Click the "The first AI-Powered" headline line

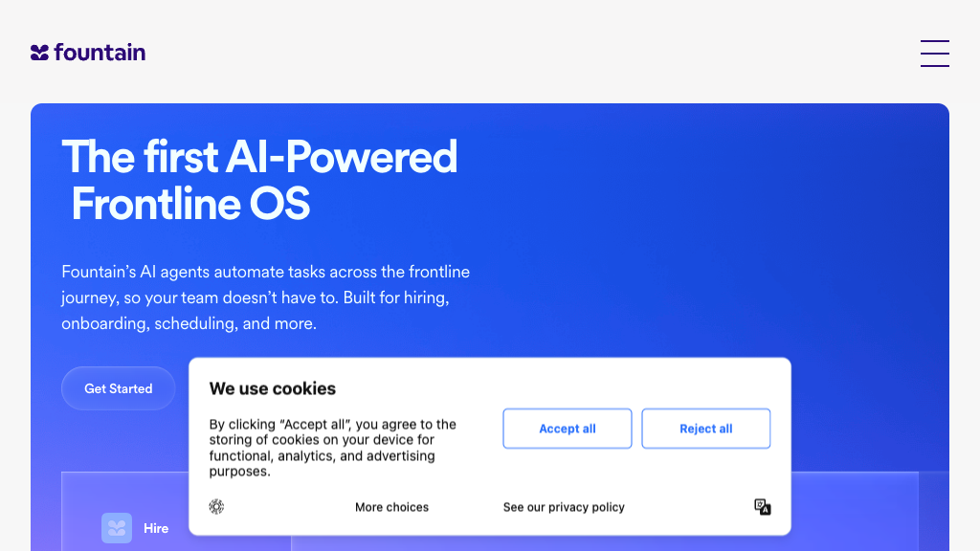click(x=259, y=157)
